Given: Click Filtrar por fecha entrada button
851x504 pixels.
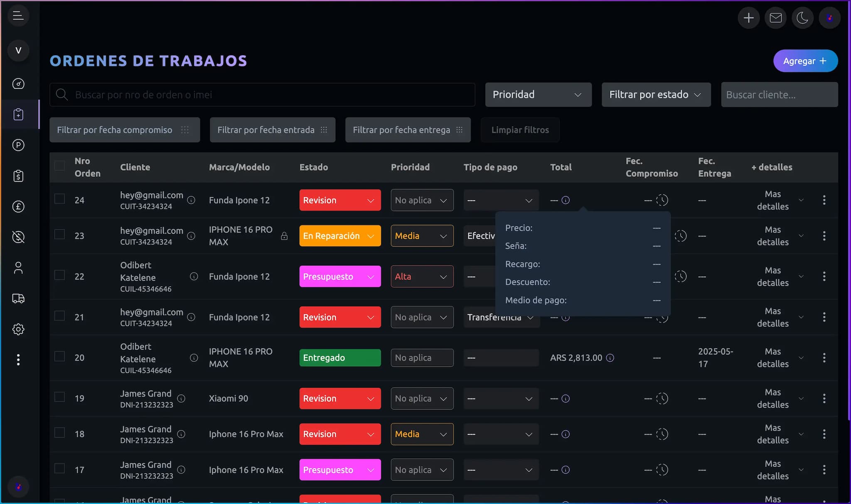Looking at the screenshot, I should coord(272,130).
